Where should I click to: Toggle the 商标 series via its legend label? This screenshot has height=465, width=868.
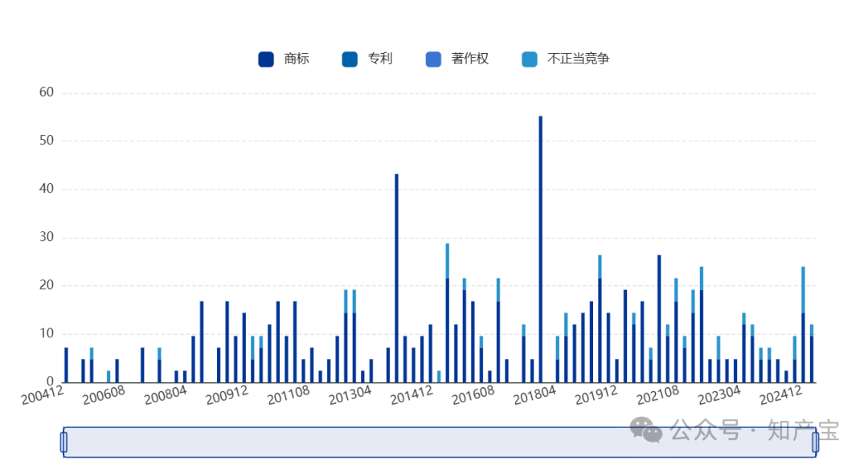(297, 59)
